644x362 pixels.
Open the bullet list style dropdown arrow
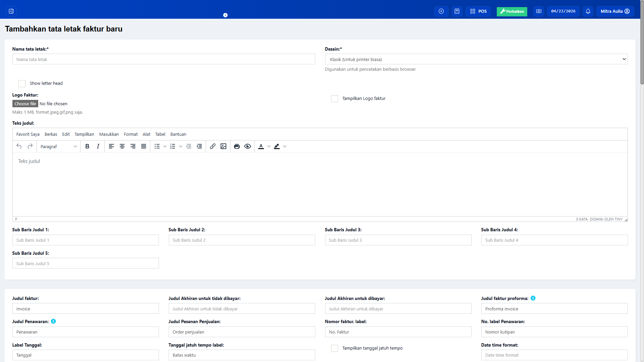click(165, 146)
